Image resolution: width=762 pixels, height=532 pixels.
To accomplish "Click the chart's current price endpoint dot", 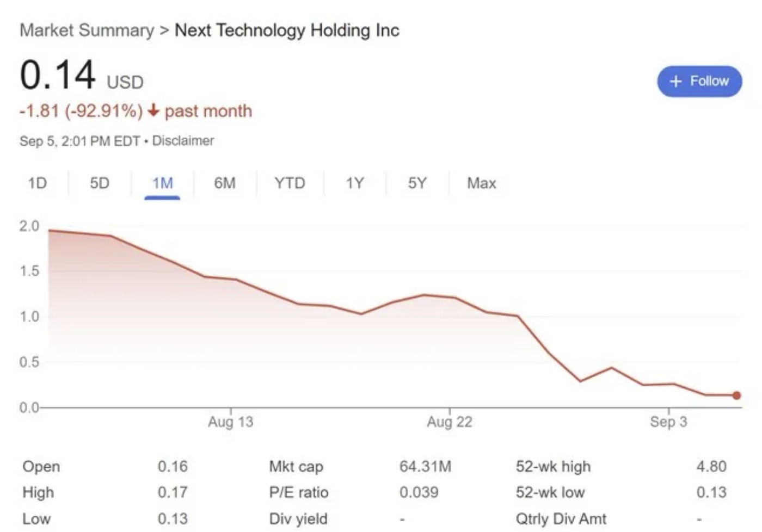I will (736, 395).
